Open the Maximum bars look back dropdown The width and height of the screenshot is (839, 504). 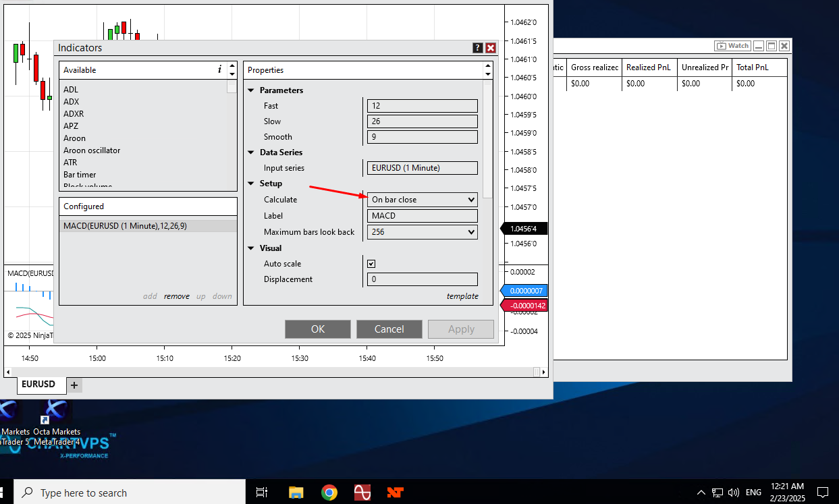(x=422, y=232)
